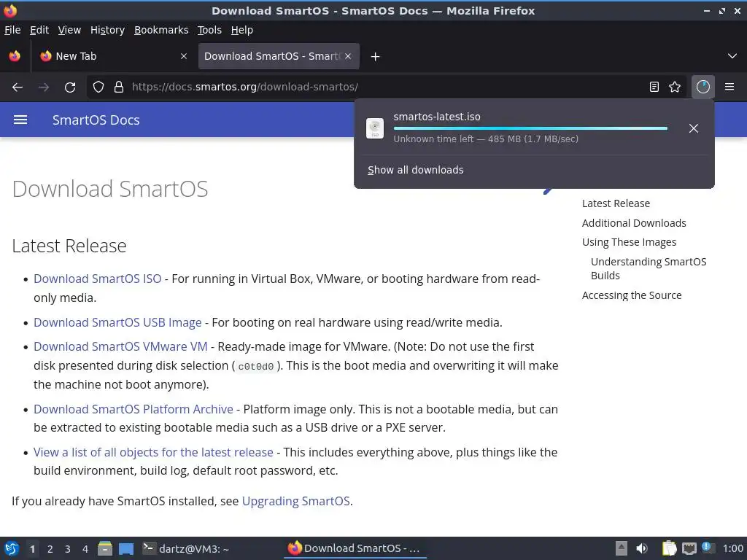
Task: Open Download SmartOS USB Image link
Action: pos(117,322)
